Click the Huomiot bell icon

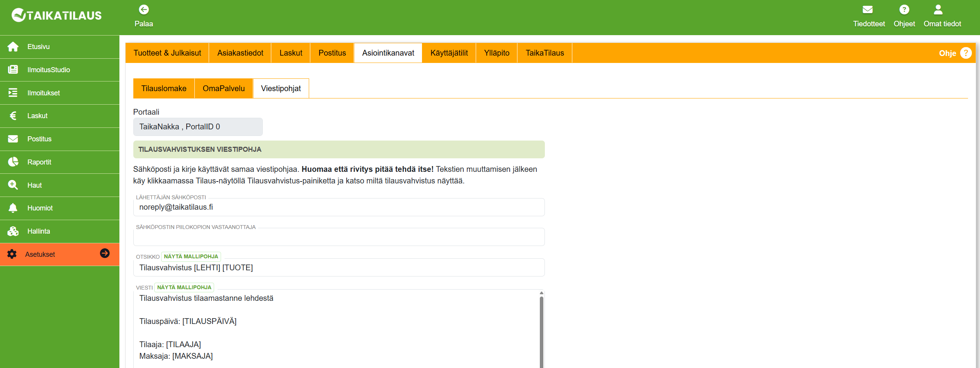click(x=13, y=208)
